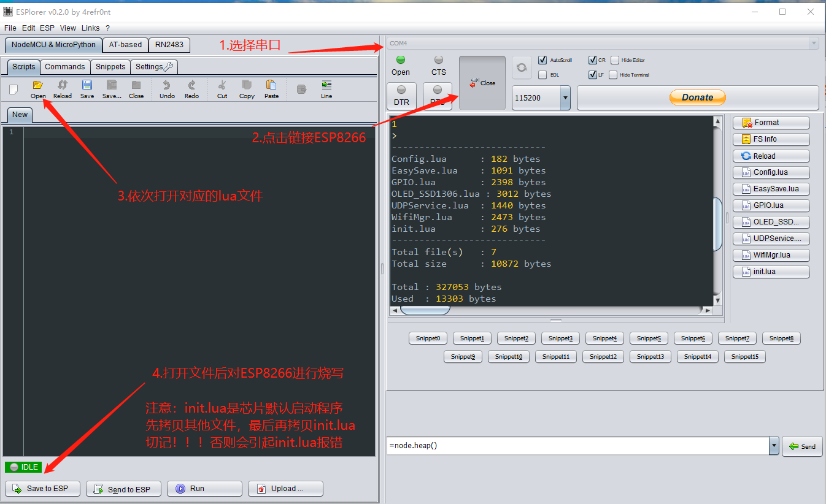Open the ? help menu
The image size is (826, 504).
pyautogui.click(x=108, y=28)
